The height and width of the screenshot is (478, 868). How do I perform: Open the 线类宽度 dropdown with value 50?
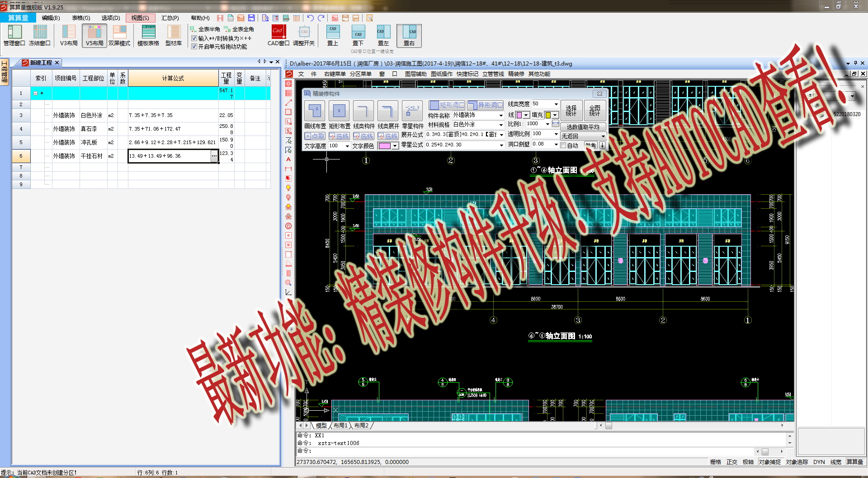coord(556,104)
